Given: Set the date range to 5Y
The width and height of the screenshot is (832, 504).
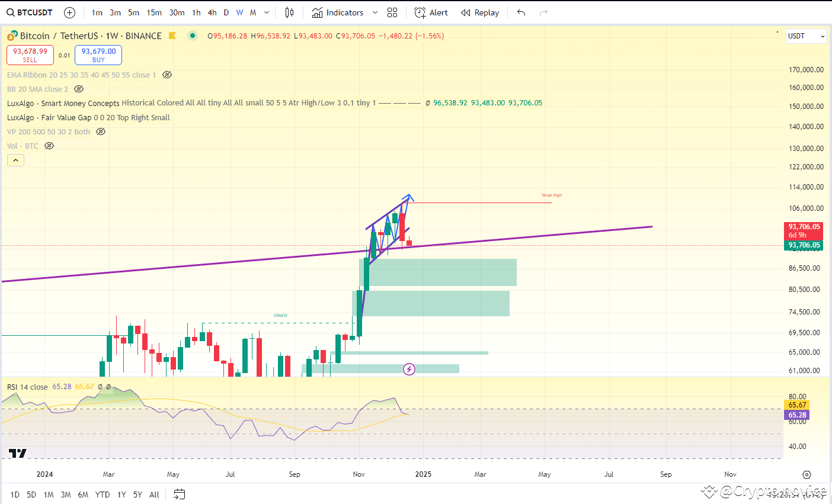Looking at the screenshot, I should coord(137,495).
